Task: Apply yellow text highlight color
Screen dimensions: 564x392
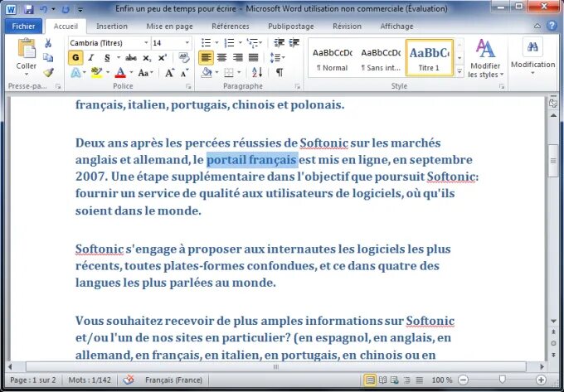Action: click(96, 73)
